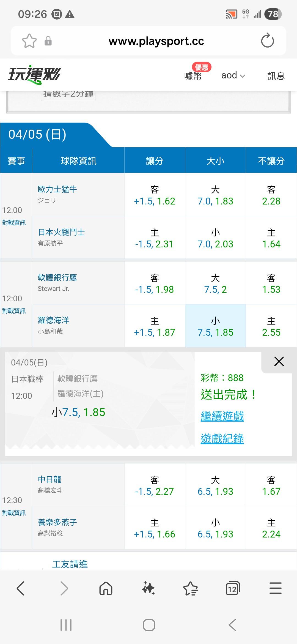The image size is (297, 644).
Task: Click the 繼續遊戲 link
Action: click(x=222, y=416)
